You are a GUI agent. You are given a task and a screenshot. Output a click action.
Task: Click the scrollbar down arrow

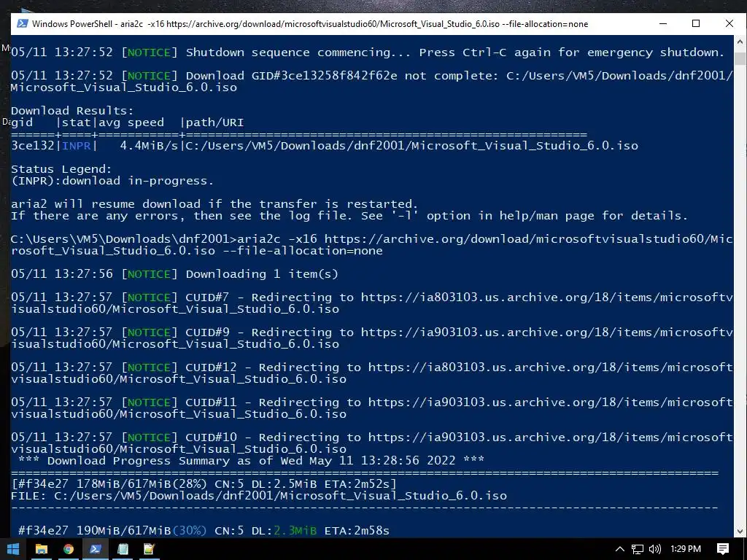point(740,531)
